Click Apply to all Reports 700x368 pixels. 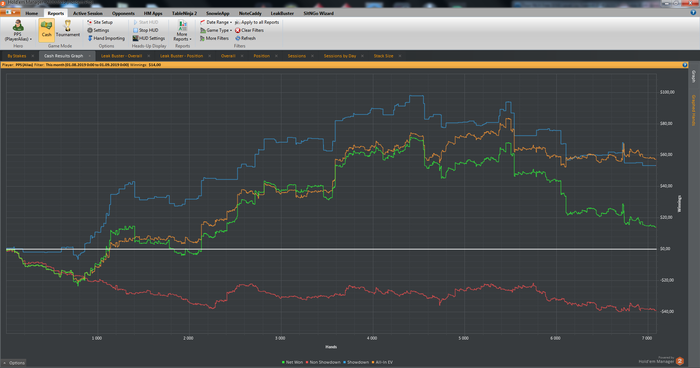pyautogui.click(x=257, y=22)
